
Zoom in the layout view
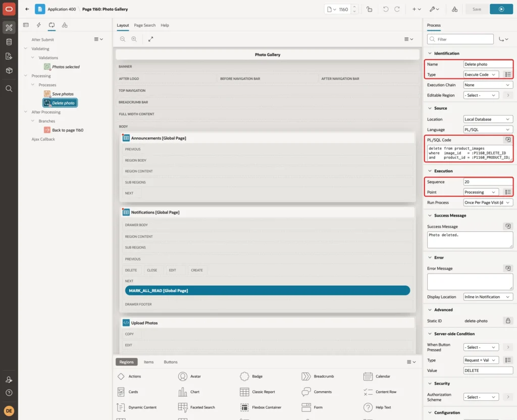click(x=134, y=39)
